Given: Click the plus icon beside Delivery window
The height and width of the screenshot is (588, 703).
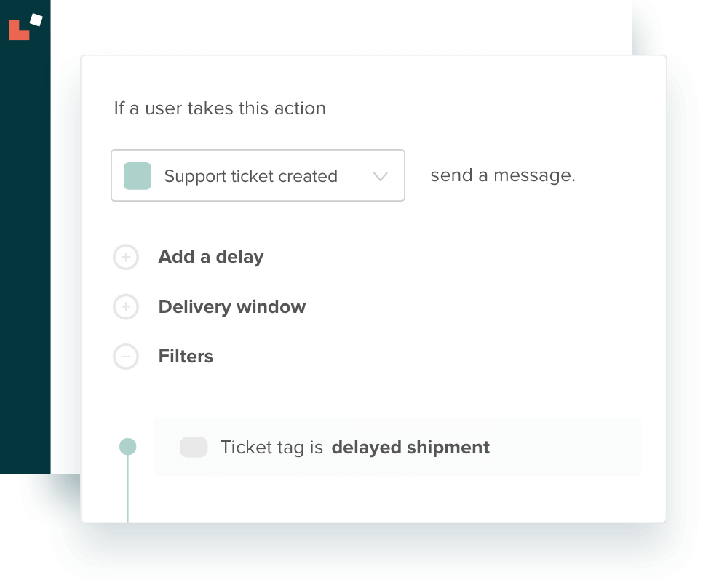Looking at the screenshot, I should pyautogui.click(x=126, y=307).
